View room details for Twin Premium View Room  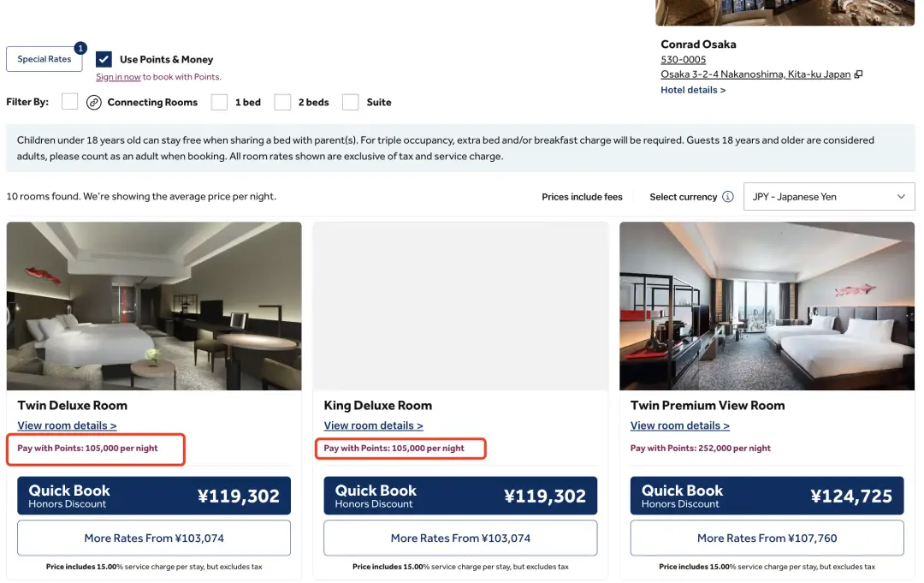point(679,425)
